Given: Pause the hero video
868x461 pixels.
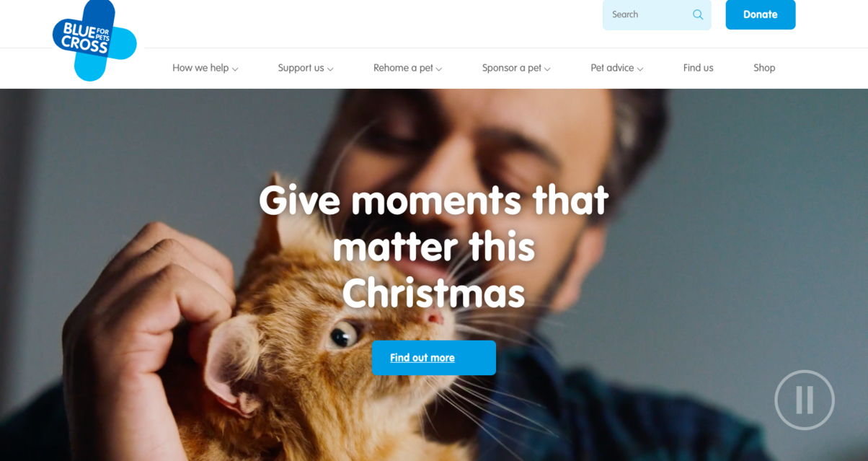Looking at the screenshot, I should pos(805,400).
